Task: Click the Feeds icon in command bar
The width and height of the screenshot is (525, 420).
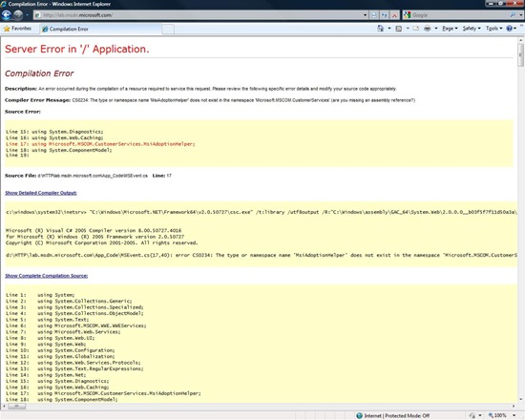Action: [398, 29]
